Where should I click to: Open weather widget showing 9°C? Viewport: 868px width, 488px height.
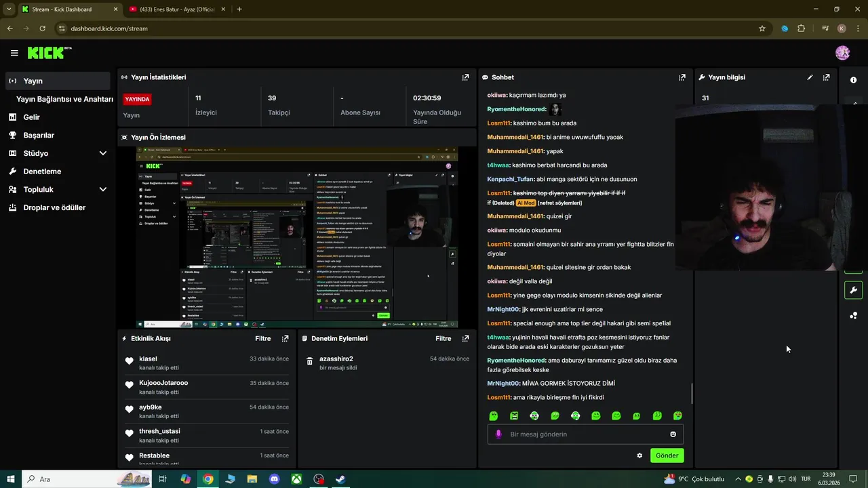point(694,479)
